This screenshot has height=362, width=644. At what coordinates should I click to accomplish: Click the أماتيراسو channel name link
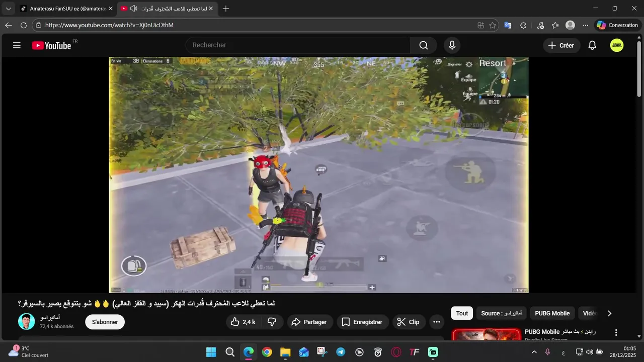(x=50, y=318)
